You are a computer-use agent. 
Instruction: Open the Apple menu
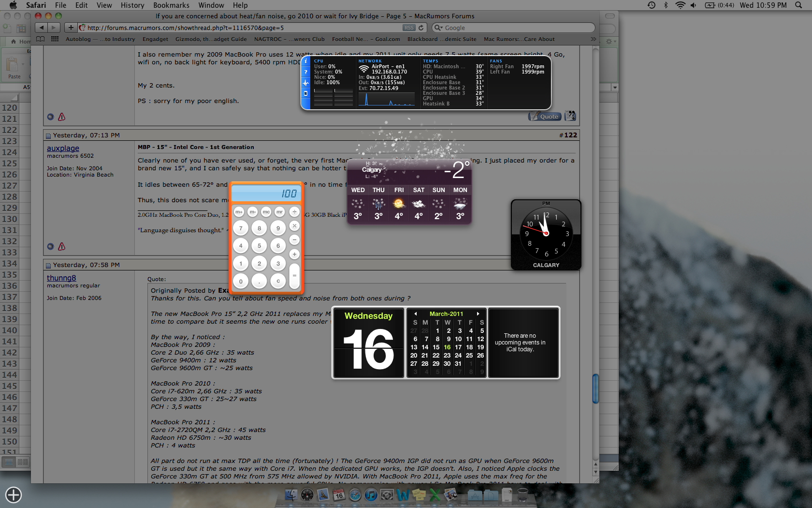(13, 5)
